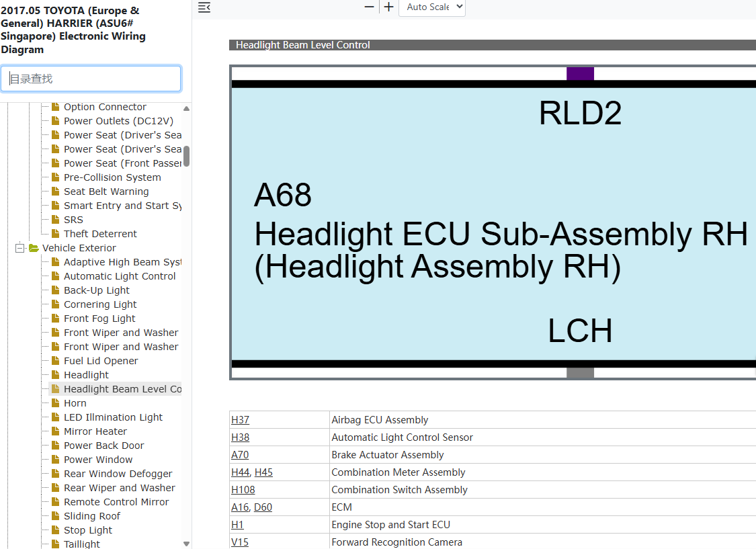Click the gray LCH terminal pin
Image resolution: width=756 pixels, height=549 pixels.
click(580, 372)
